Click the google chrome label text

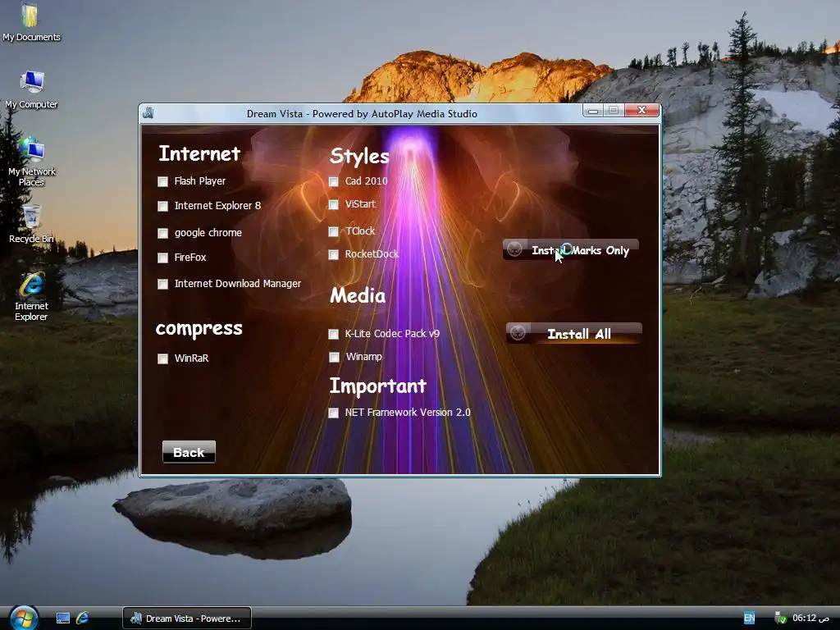[208, 233]
